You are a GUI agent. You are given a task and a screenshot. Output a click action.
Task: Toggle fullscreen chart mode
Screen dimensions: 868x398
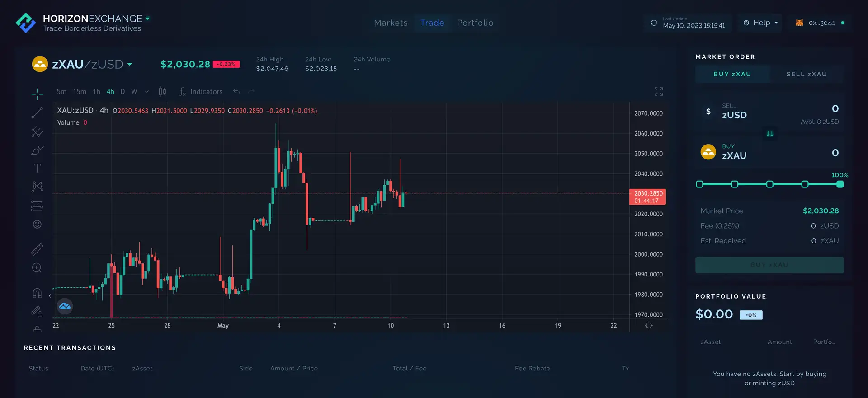click(658, 92)
